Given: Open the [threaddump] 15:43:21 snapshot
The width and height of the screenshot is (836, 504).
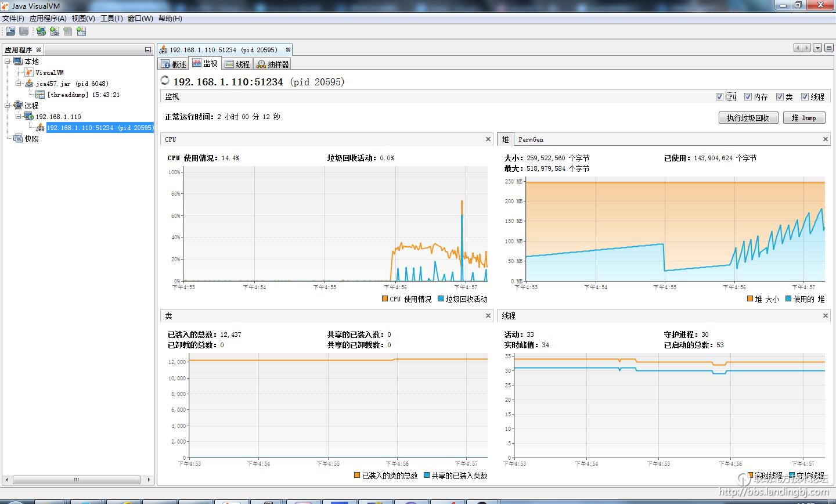Looking at the screenshot, I should 83,95.
